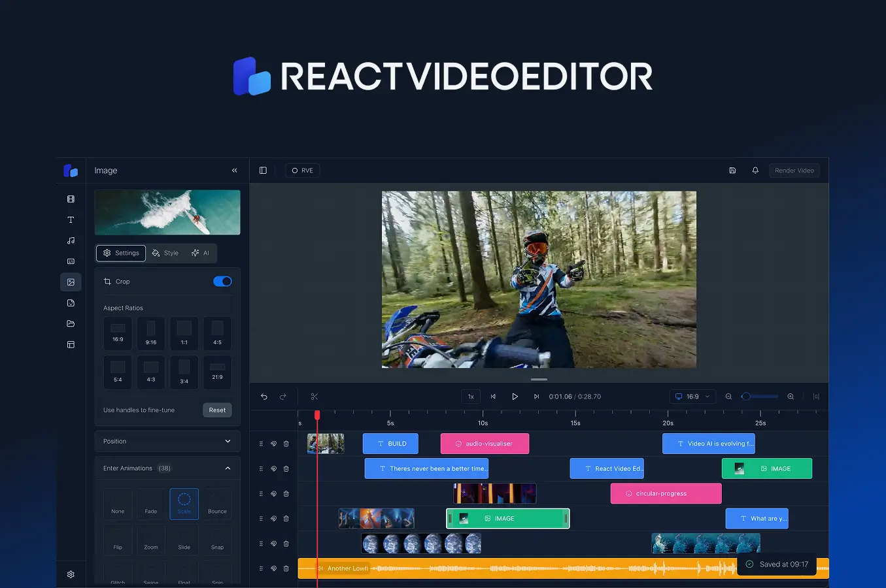The image size is (886, 588).
Task: Click the fit-timeline icon at the right of zoom
Action: (816, 397)
